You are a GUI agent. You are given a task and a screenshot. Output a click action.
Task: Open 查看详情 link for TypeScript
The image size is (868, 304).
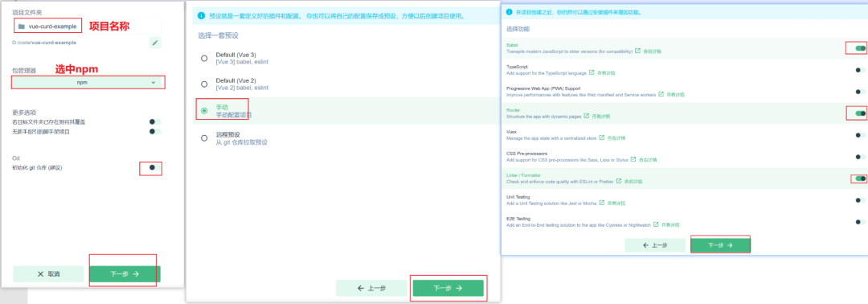[x=606, y=72]
